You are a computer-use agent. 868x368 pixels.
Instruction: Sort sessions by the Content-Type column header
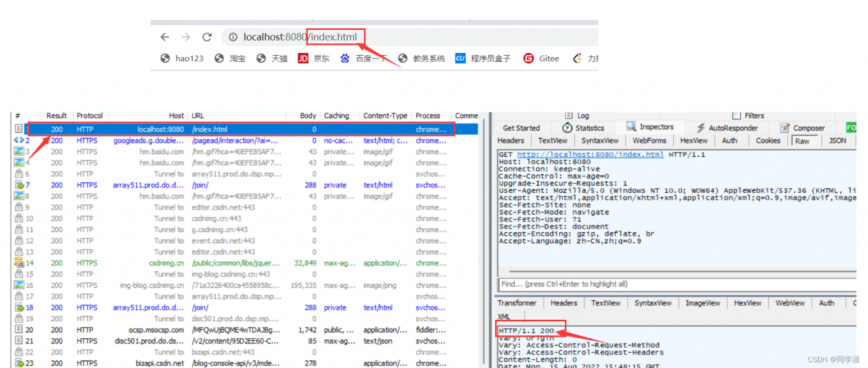385,116
